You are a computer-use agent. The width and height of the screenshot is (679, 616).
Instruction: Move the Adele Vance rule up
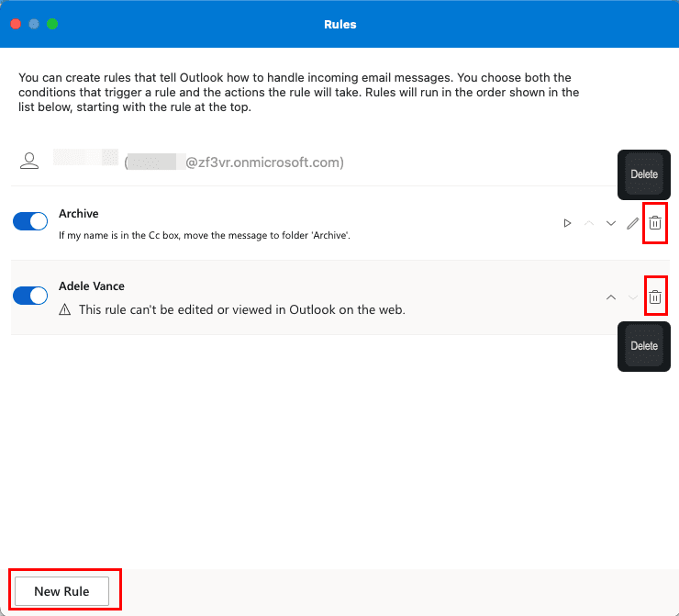611,297
